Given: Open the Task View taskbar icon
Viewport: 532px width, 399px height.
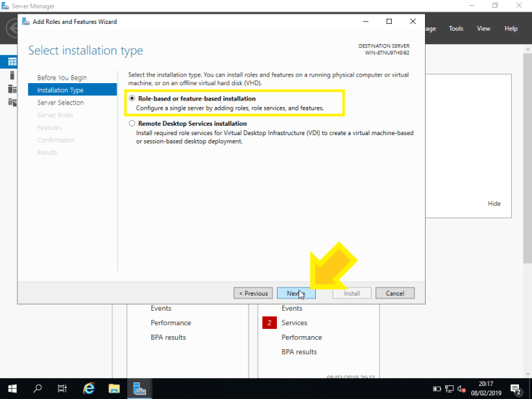Looking at the screenshot, I should 63,388.
